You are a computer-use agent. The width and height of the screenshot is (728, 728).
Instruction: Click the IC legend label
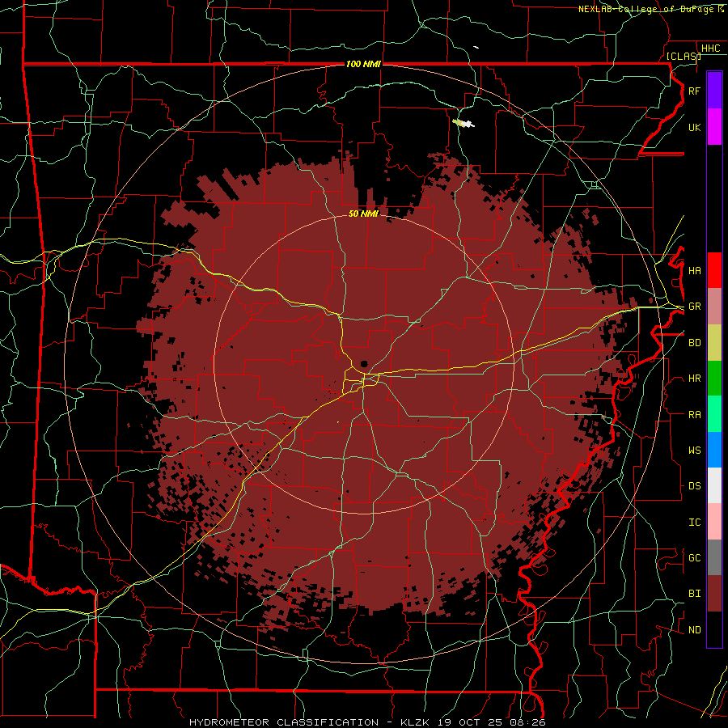694,523
